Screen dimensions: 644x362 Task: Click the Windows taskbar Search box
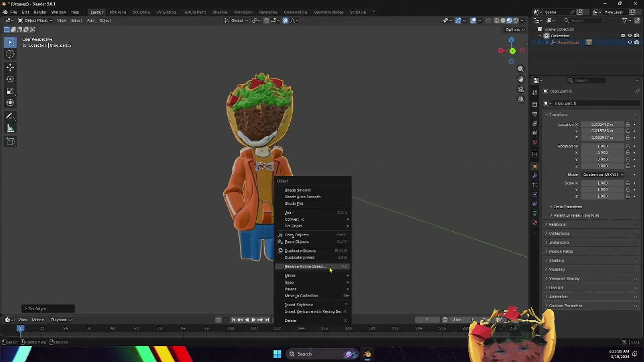pos(322,354)
